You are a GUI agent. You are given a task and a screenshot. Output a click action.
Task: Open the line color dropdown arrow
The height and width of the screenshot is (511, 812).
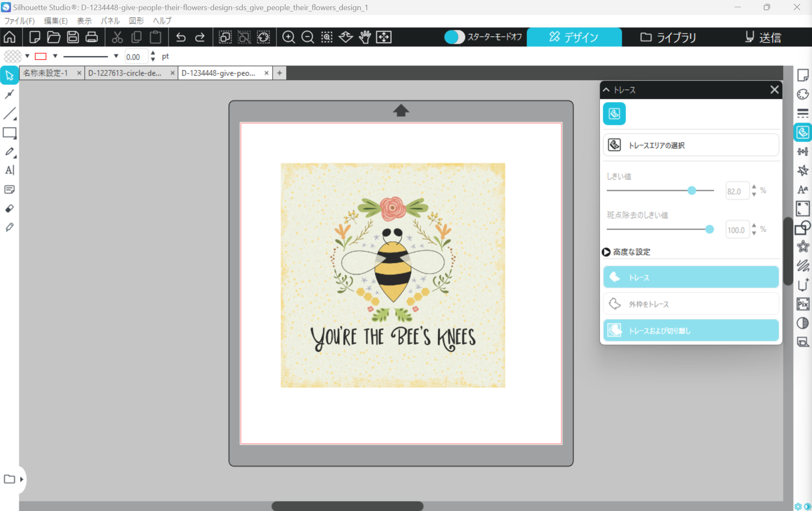[55, 56]
